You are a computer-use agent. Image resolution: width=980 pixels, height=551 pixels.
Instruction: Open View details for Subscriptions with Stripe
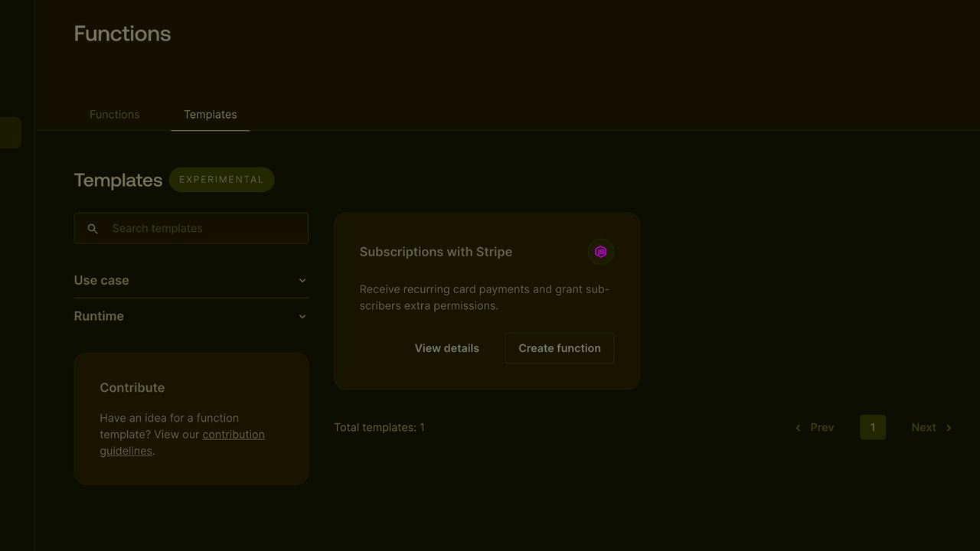[446, 348]
